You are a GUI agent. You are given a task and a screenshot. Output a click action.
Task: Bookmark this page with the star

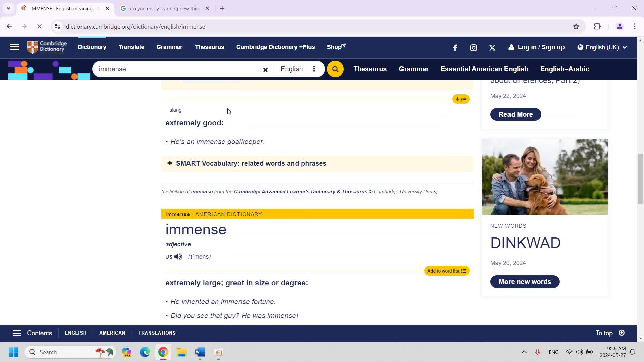pos(576,27)
